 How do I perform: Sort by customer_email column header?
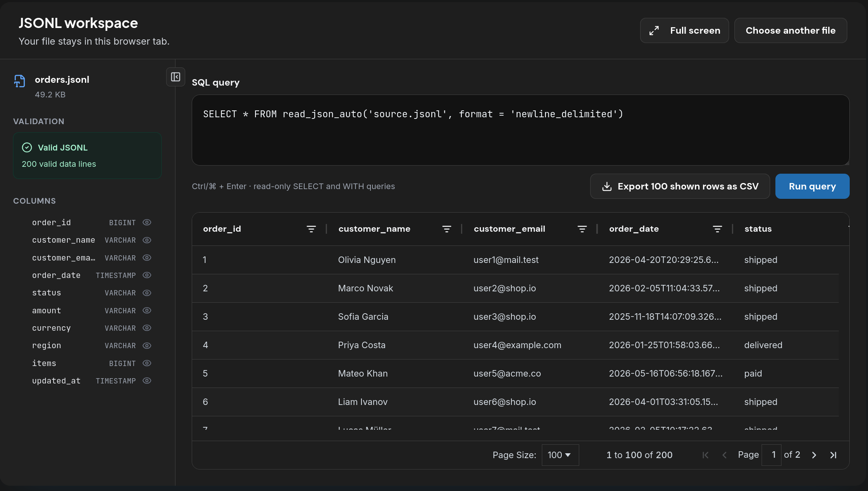click(x=509, y=229)
